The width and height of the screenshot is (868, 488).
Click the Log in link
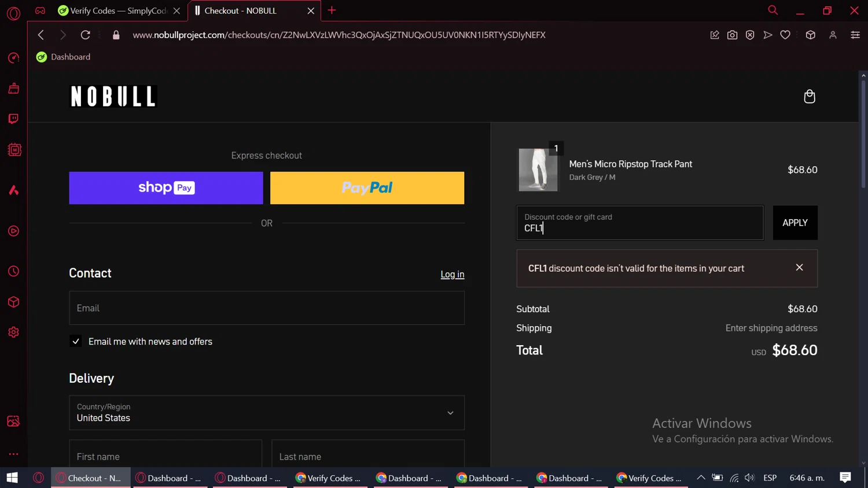point(453,274)
